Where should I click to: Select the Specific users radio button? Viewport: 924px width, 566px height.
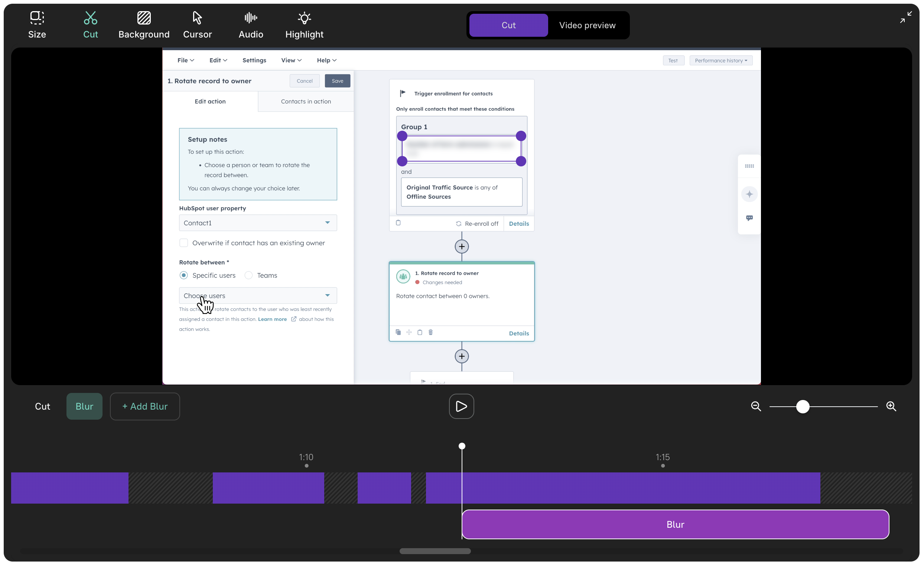[183, 275]
